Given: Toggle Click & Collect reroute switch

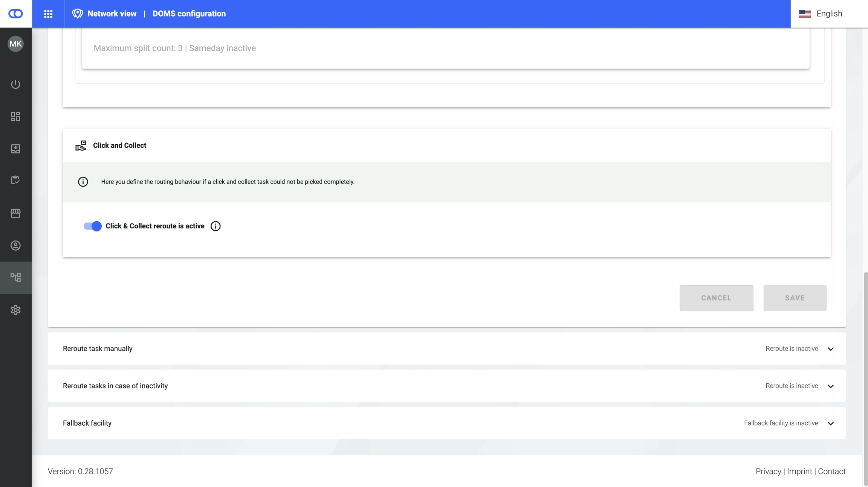Looking at the screenshot, I should pyautogui.click(x=93, y=226).
